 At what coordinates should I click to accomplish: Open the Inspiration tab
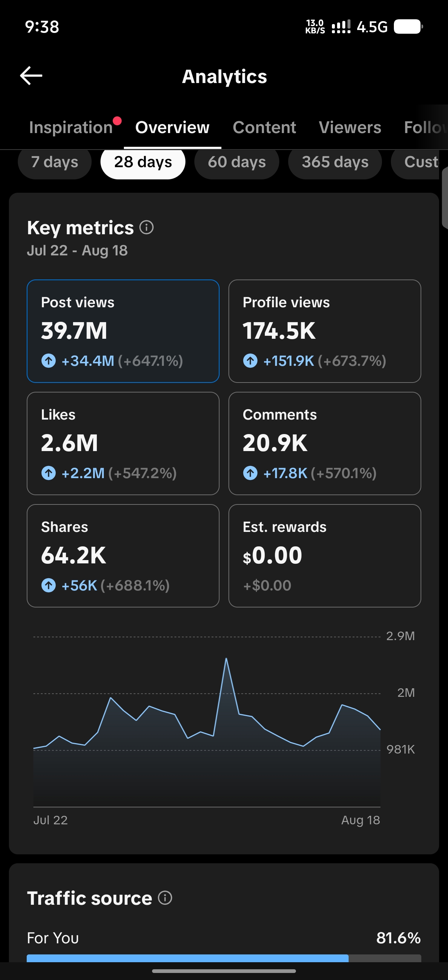(x=71, y=128)
